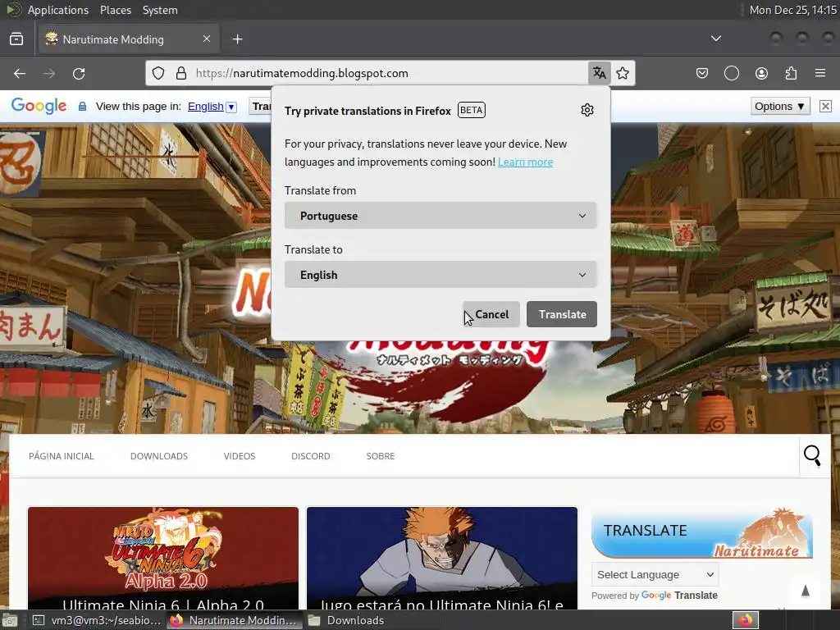Open the Jugo Ultimate Ninja 6 post thumbnail
The width and height of the screenshot is (840, 630).
coord(442,558)
